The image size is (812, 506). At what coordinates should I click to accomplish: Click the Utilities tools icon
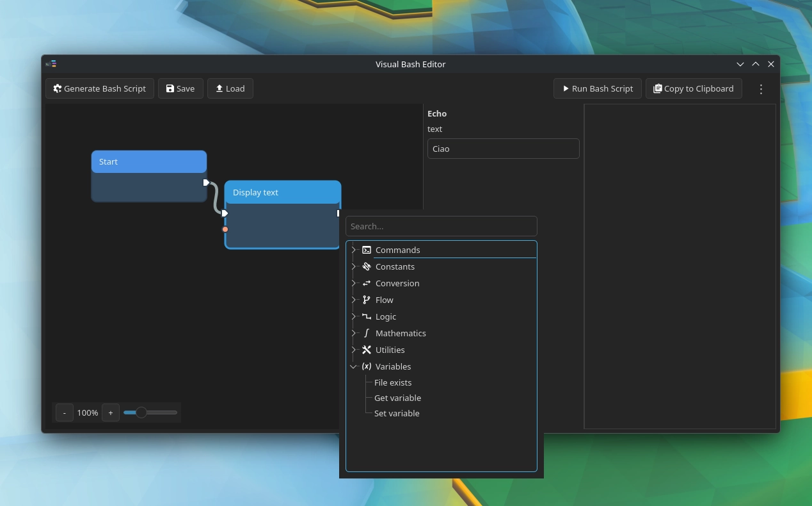367,350
